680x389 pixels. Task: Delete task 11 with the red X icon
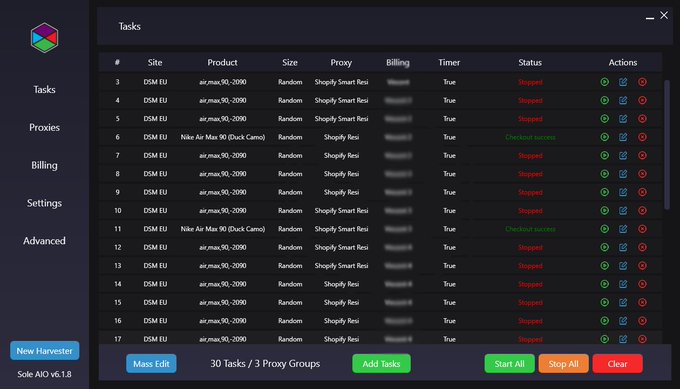click(642, 229)
